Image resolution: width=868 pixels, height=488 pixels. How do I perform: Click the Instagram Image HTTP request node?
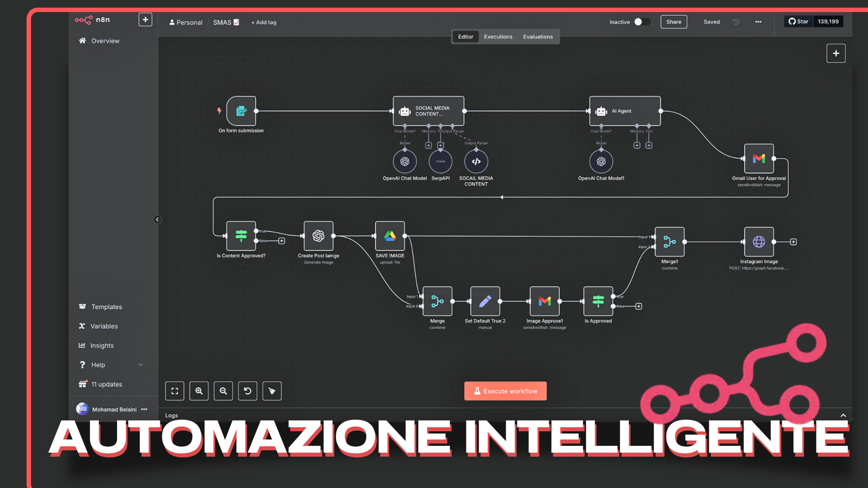[x=758, y=242]
